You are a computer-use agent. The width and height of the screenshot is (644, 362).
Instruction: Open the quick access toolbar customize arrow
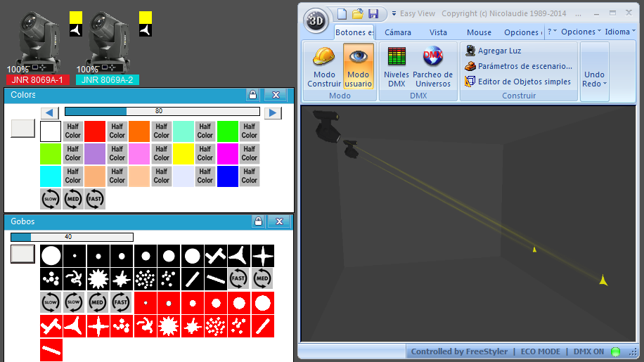tap(394, 13)
